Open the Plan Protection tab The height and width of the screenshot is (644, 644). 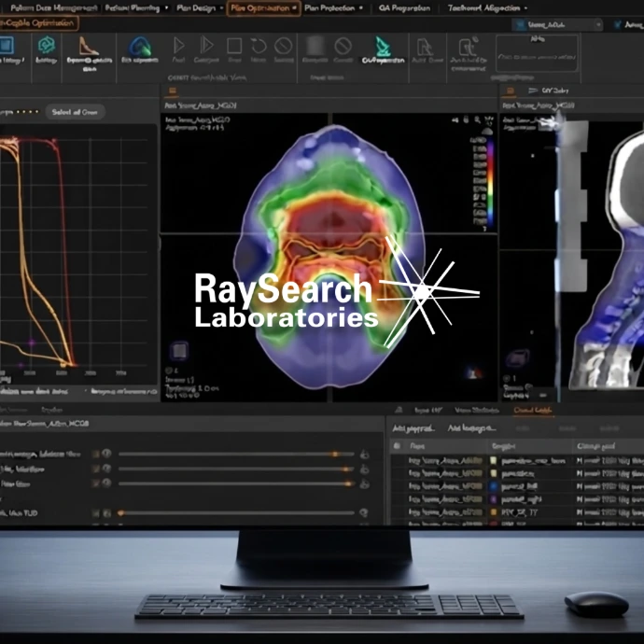329,7
